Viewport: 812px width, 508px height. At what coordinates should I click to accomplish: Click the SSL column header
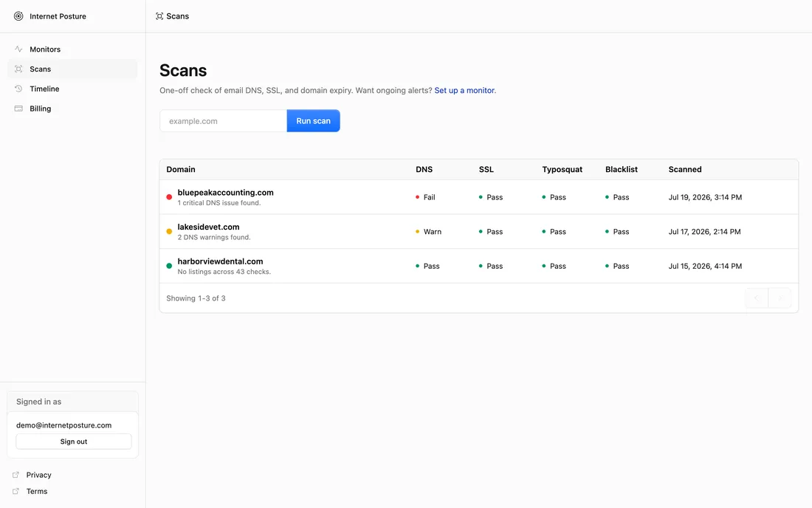tap(486, 169)
